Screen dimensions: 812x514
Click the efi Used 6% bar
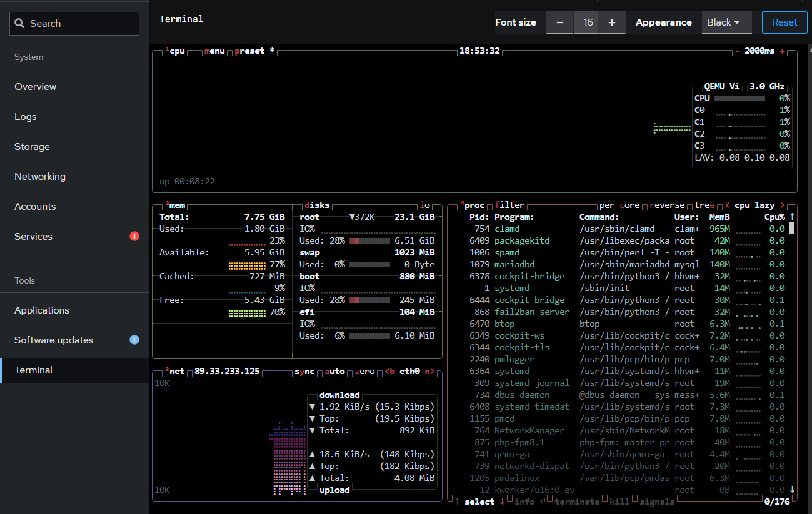point(369,336)
